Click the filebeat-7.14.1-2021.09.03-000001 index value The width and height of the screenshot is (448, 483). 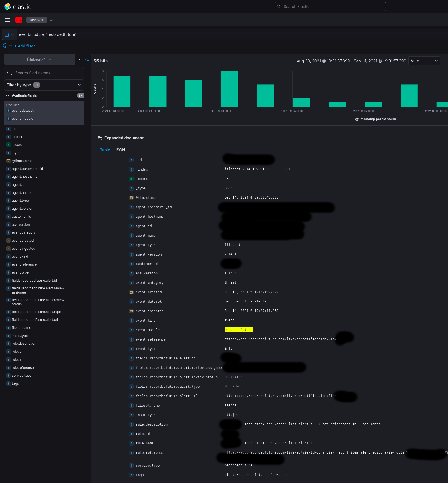click(x=257, y=169)
